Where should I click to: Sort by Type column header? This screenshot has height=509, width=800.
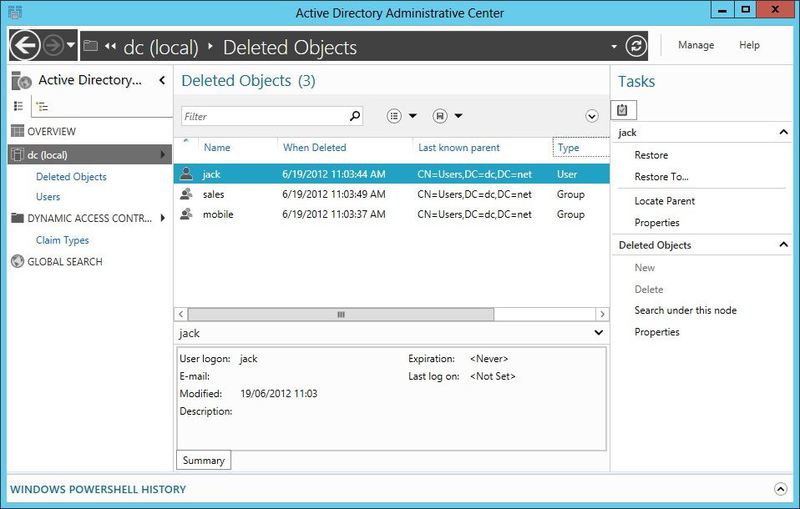click(568, 147)
